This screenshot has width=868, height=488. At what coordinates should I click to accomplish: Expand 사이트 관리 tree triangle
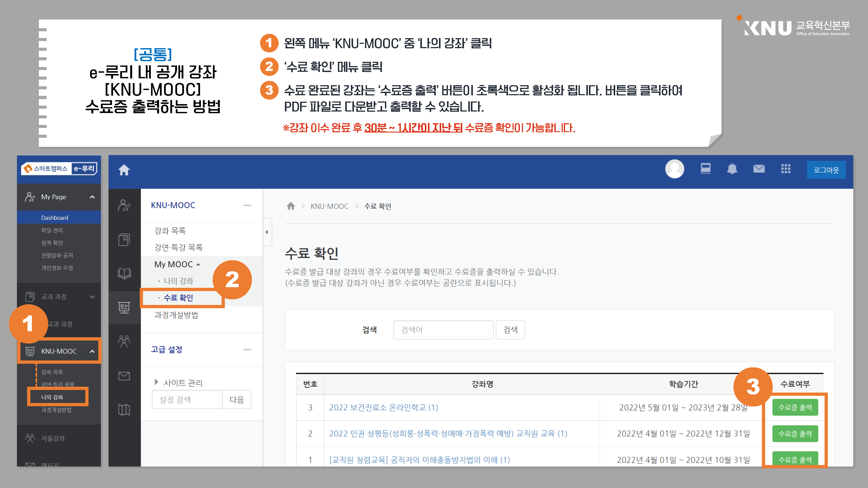pyautogui.click(x=156, y=382)
